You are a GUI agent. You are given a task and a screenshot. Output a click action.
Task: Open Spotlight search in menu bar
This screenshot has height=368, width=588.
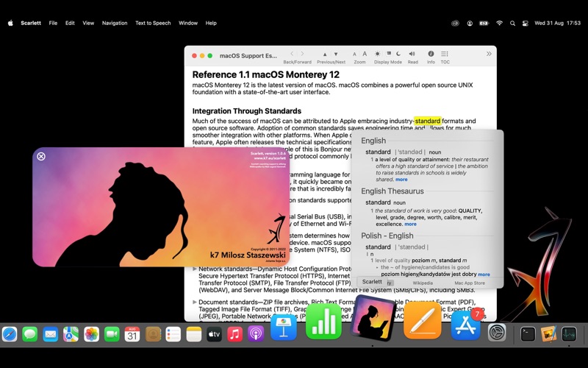pos(512,23)
